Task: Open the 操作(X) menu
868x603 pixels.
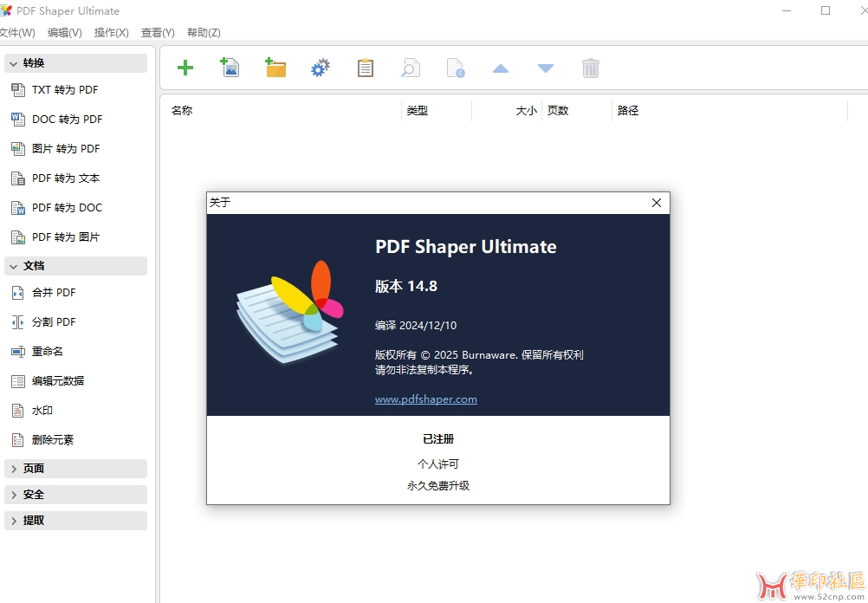Action: point(111,33)
